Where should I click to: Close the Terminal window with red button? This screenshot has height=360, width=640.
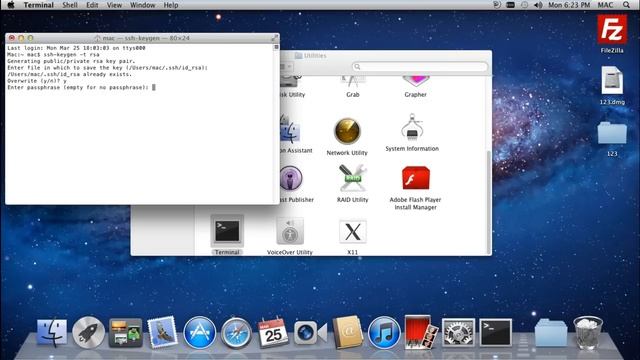[12, 38]
